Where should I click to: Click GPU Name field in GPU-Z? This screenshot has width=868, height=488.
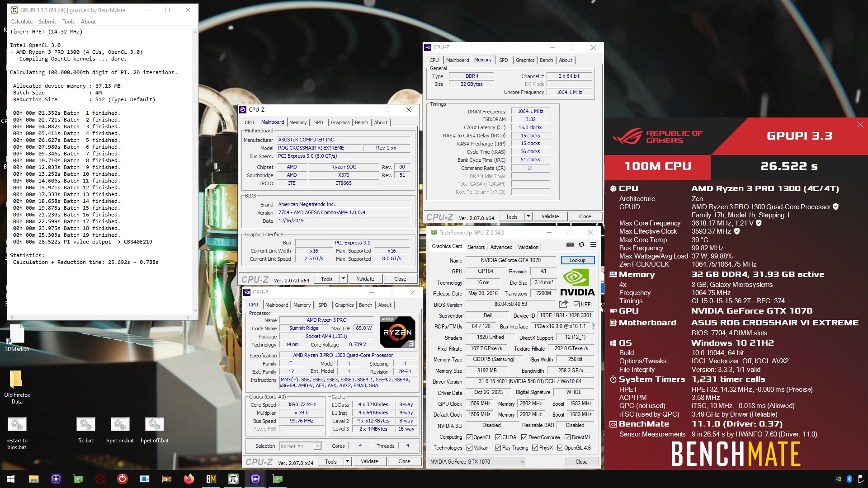(511, 260)
